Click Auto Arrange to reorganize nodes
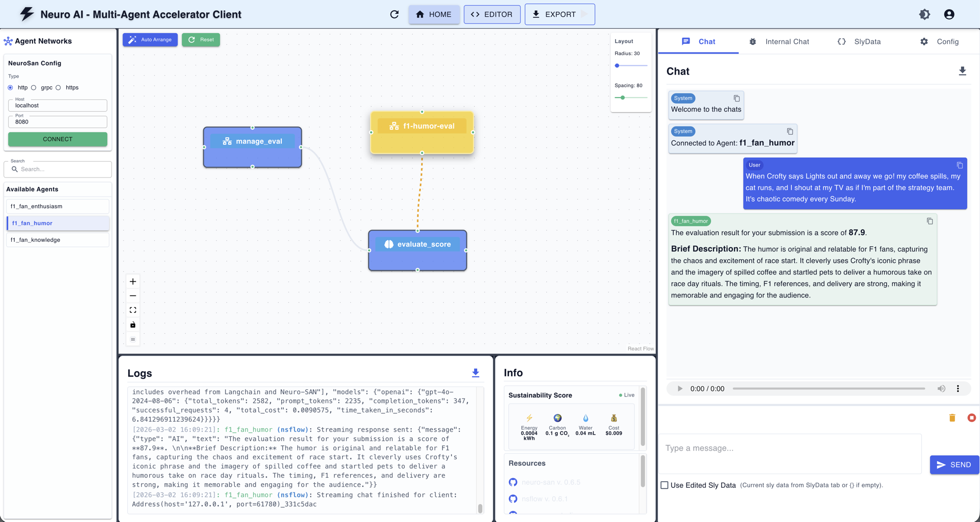980x522 pixels. 150,39
